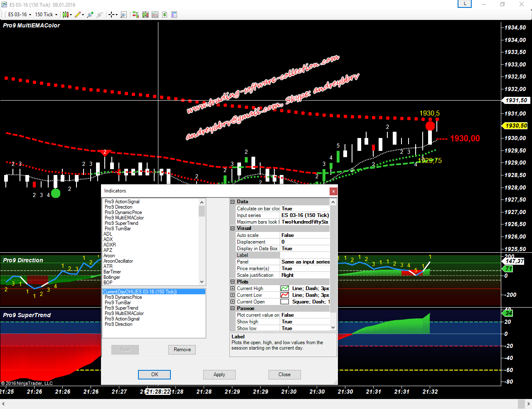This screenshot has width=532, height=409.
Task: Click the Remove button
Action: [x=182, y=350]
